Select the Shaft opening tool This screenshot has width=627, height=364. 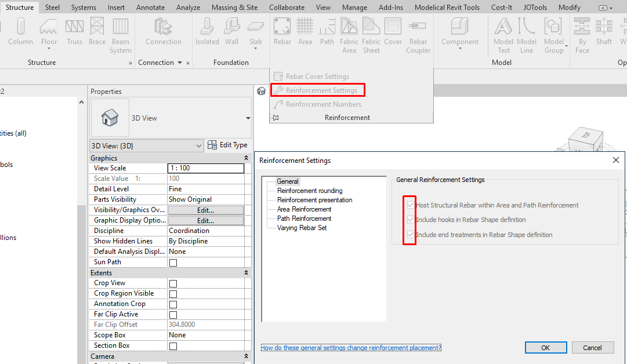pyautogui.click(x=604, y=31)
